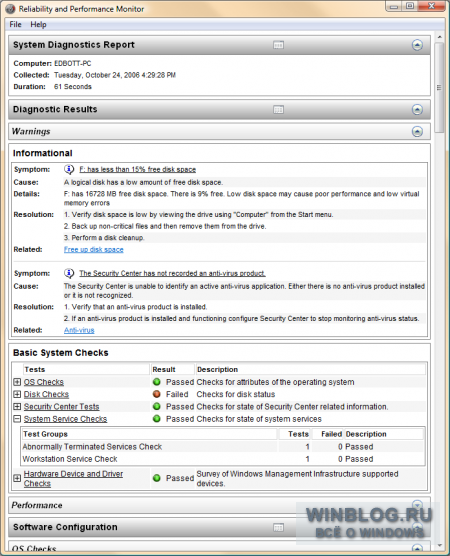Click the Result column header
The height and width of the screenshot is (556, 450).
coord(173,369)
